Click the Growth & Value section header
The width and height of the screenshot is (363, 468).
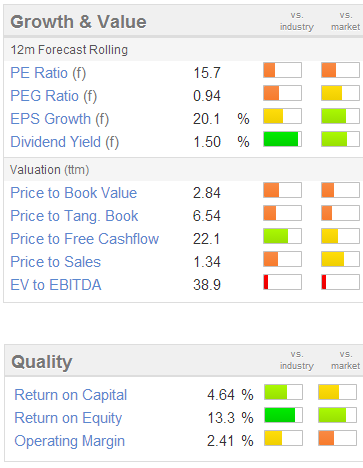[78, 22]
